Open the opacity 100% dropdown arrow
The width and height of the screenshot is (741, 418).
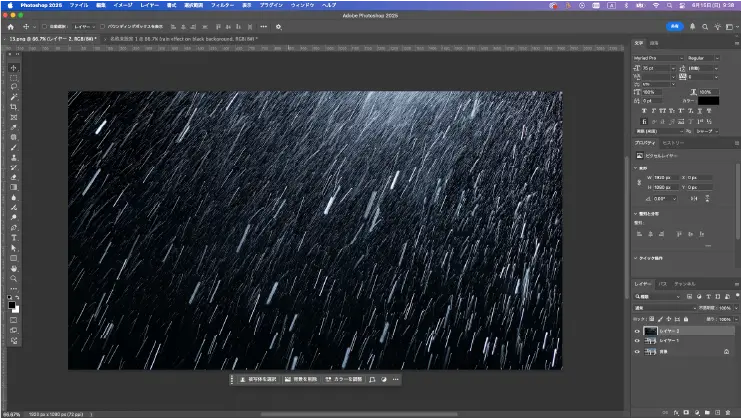pos(736,308)
